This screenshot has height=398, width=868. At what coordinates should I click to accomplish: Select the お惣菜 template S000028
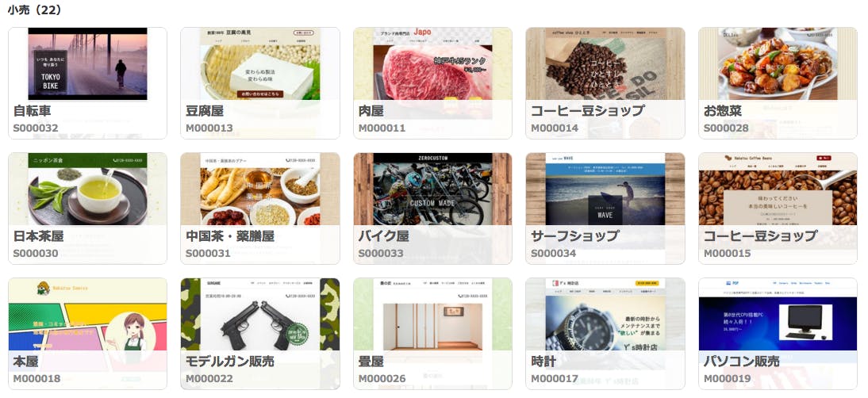pyautogui.click(x=778, y=83)
